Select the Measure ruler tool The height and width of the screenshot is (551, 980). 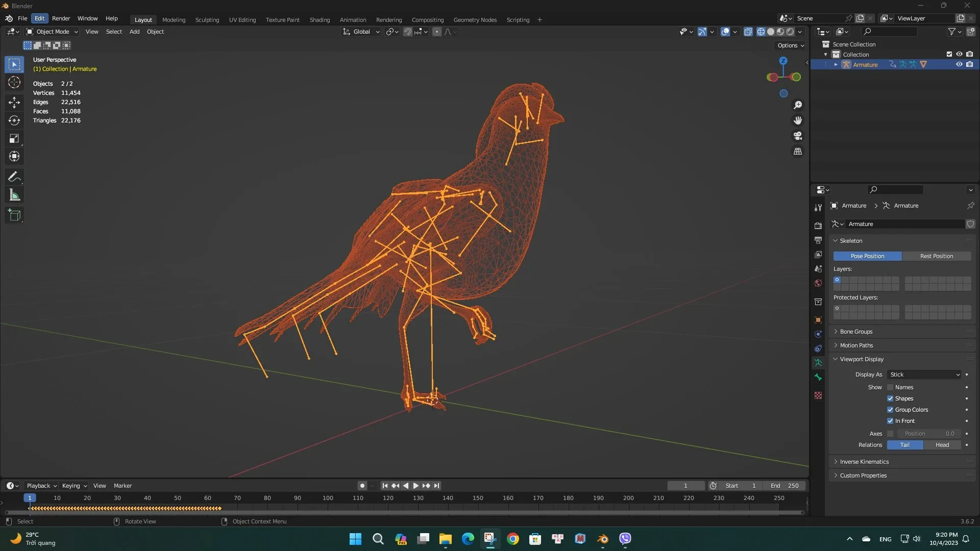point(14,195)
